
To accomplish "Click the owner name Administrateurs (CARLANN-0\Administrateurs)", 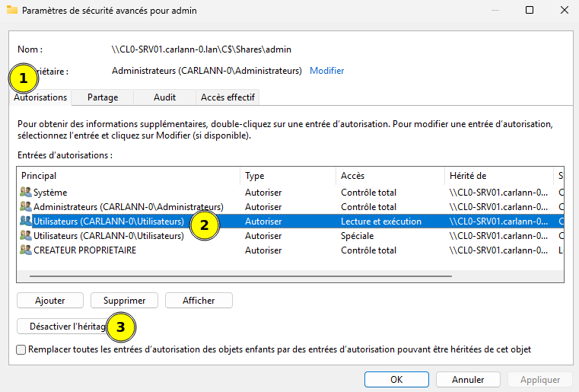I will (207, 71).
